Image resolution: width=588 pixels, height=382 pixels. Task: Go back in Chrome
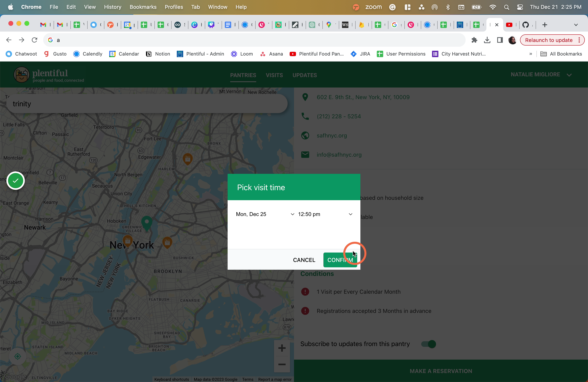point(9,40)
